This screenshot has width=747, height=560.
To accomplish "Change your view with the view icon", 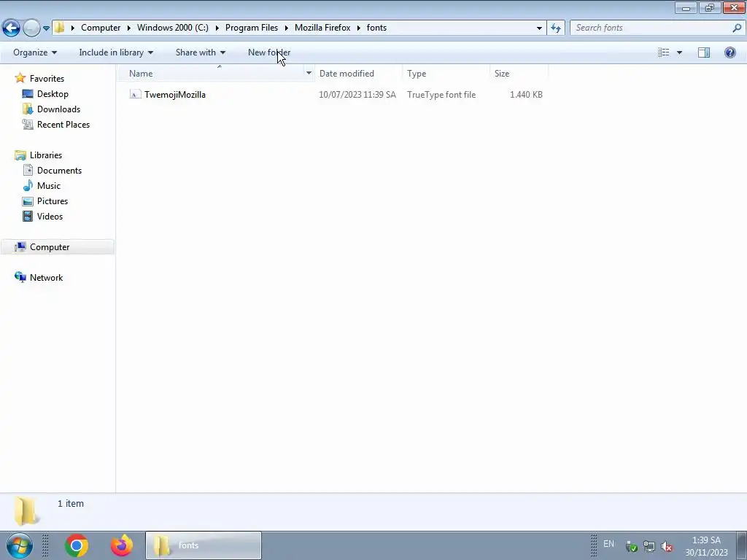I will pos(664,52).
